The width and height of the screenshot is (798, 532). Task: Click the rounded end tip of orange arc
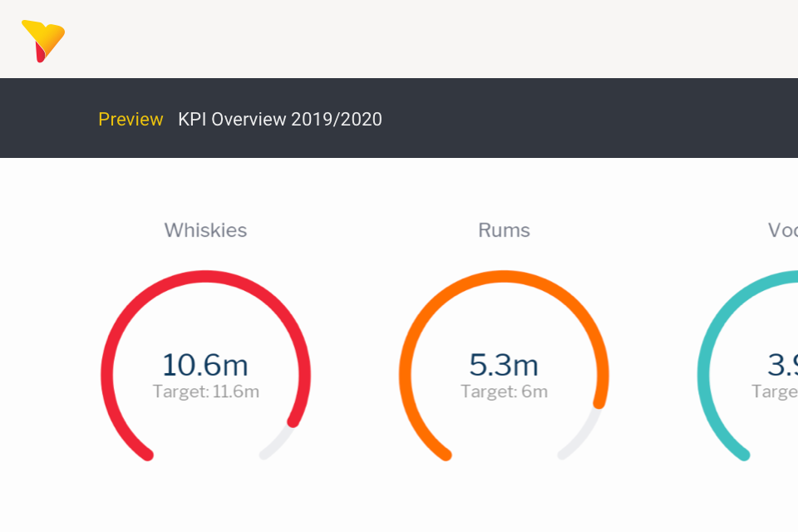click(598, 403)
